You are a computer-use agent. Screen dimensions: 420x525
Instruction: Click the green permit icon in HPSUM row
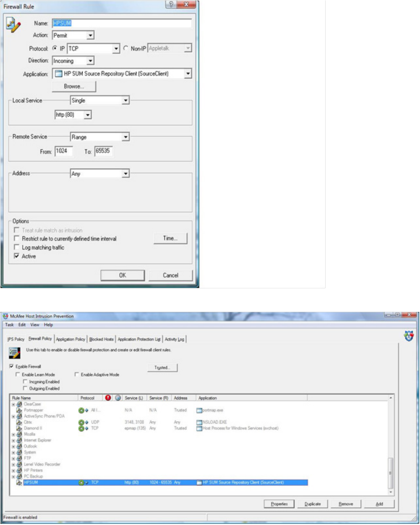81,482
